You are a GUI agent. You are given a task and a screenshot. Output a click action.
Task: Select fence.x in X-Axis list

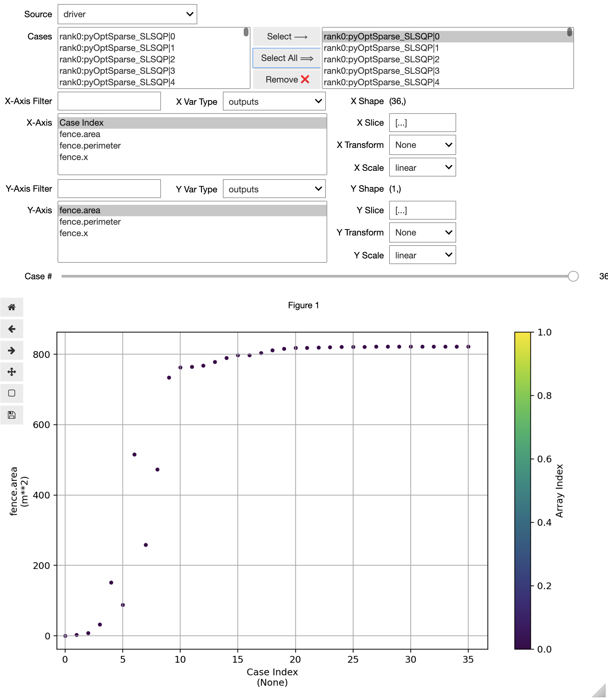click(192, 158)
